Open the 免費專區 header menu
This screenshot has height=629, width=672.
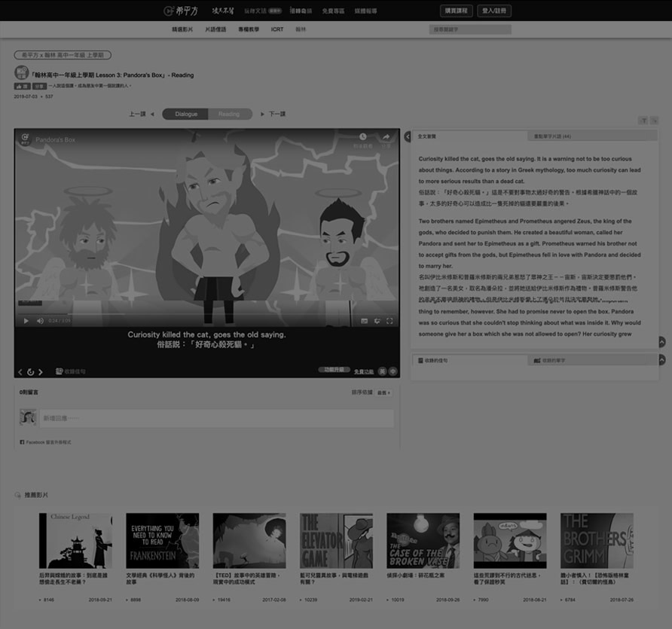[x=334, y=11]
